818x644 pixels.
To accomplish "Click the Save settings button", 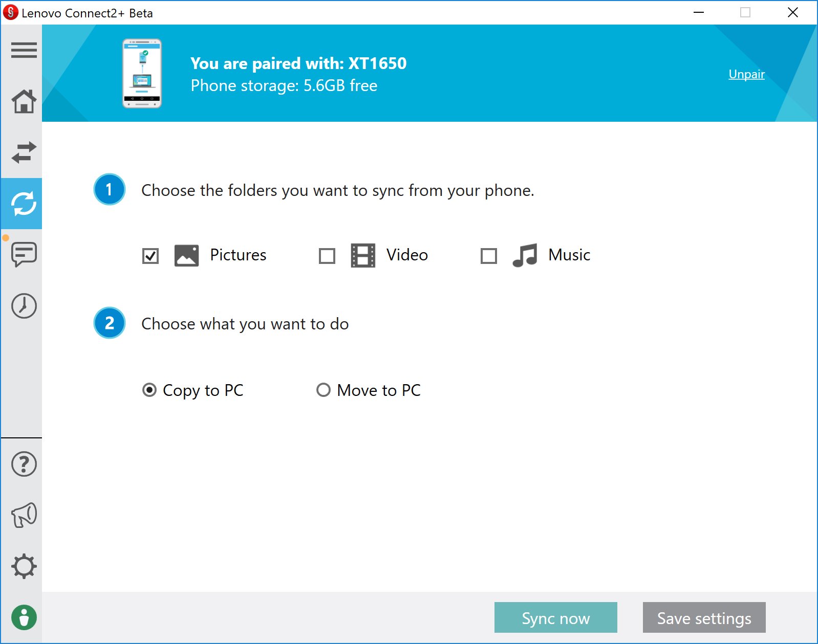I will point(704,617).
